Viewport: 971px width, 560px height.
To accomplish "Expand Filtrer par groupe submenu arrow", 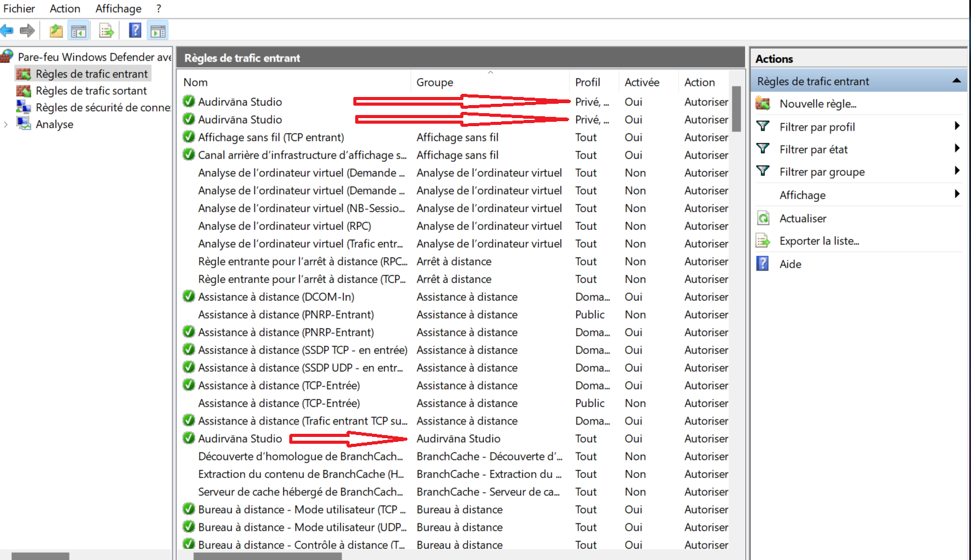I will tap(957, 171).
